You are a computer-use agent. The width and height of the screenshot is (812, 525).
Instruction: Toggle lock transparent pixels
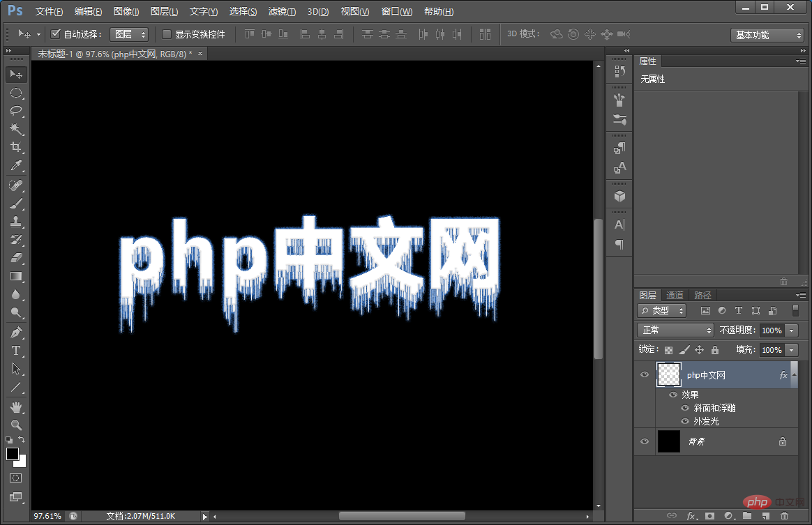tap(669, 351)
